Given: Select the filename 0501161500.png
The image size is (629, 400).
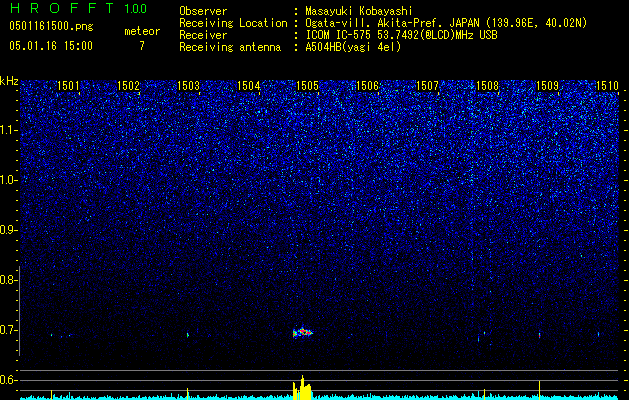Looking at the screenshot, I should 51,27.
